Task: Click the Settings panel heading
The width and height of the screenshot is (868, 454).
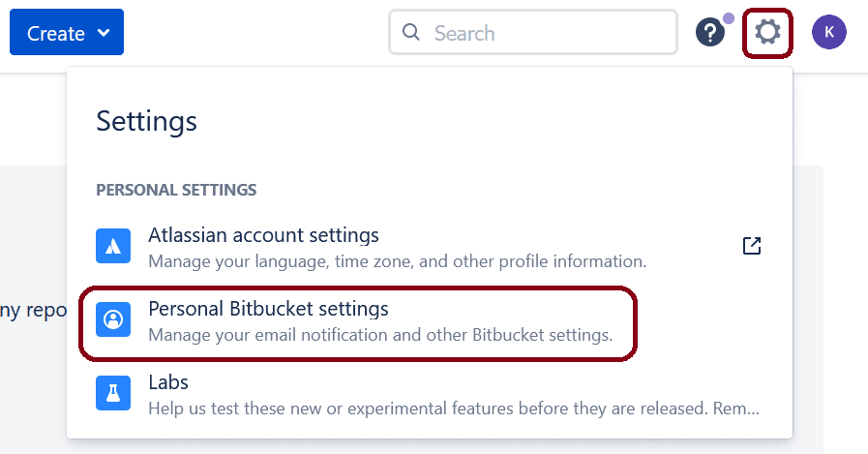Action: click(146, 121)
